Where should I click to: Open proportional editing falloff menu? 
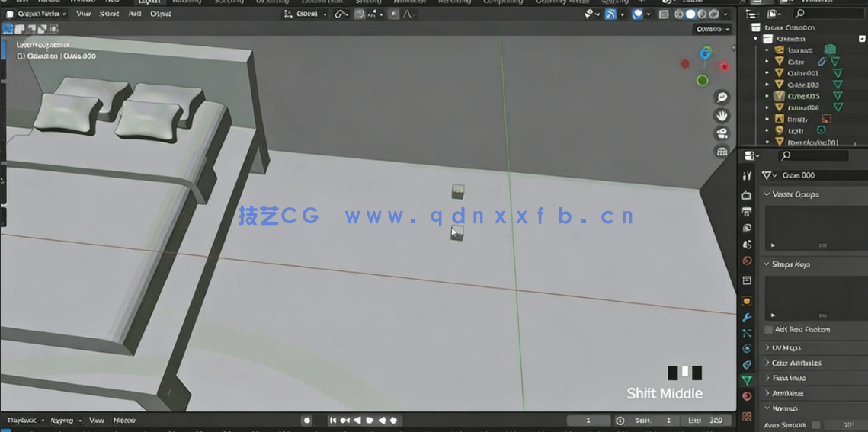tap(408, 14)
